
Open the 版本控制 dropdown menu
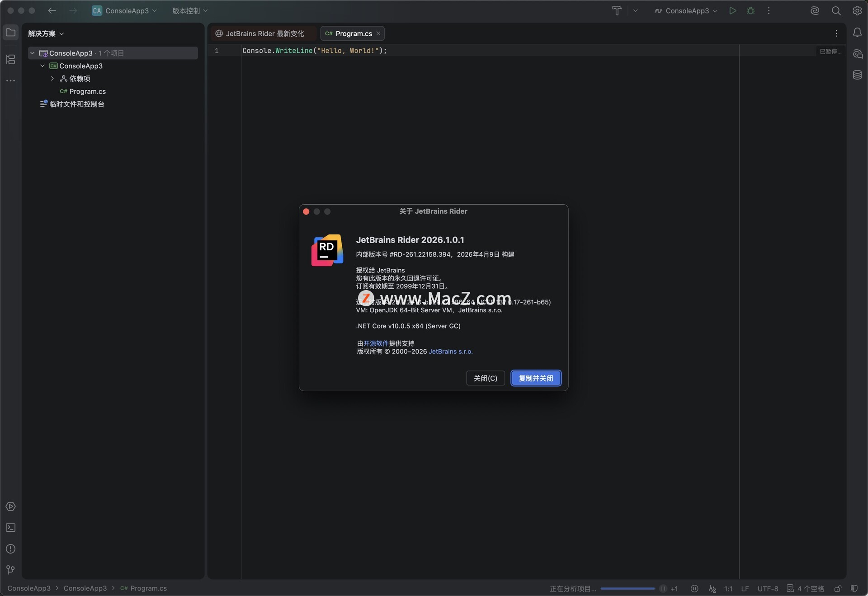pyautogui.click(x=190, y=10)
